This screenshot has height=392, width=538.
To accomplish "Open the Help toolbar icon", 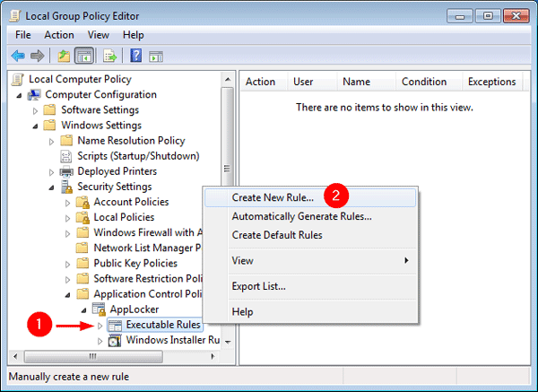I will (136, 55).
